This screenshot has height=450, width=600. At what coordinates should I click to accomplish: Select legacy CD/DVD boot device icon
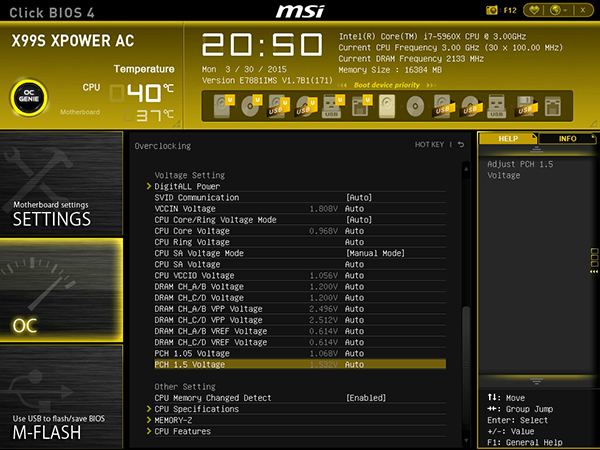[x=415, y=106]
